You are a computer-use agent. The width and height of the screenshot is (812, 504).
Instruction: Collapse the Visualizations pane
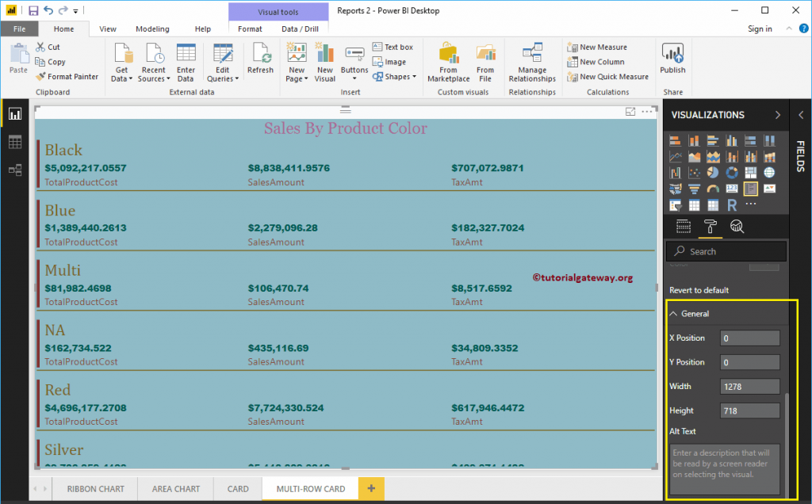coord(778,114)
